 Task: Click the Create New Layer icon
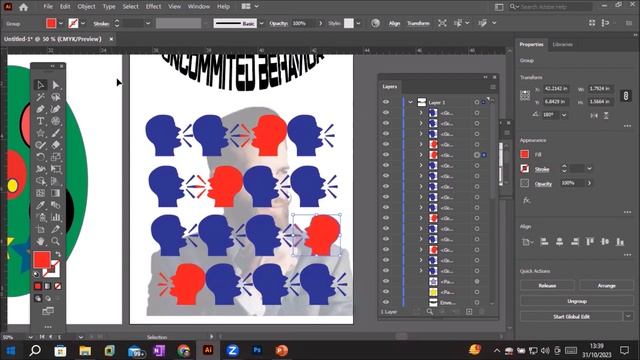pos(469,312)
